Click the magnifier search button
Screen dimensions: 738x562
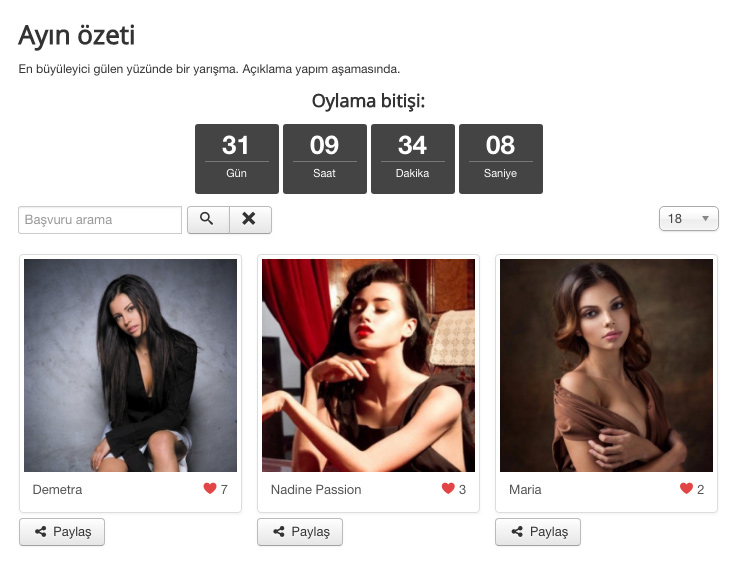click(208, 219)
